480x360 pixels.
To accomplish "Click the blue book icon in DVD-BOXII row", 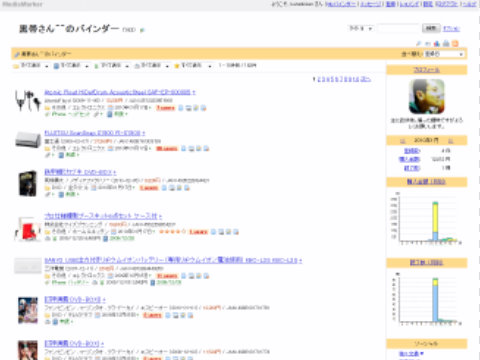I will (x=55, y=322).
